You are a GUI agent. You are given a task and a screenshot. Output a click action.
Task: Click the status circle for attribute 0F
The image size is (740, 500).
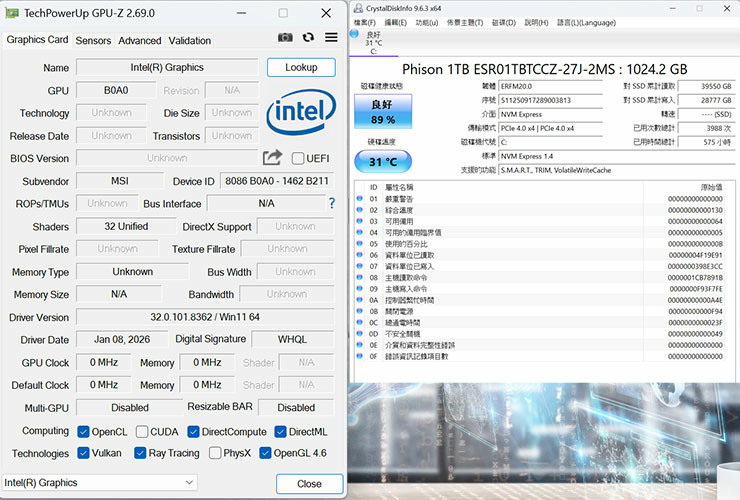coord(360,356)
